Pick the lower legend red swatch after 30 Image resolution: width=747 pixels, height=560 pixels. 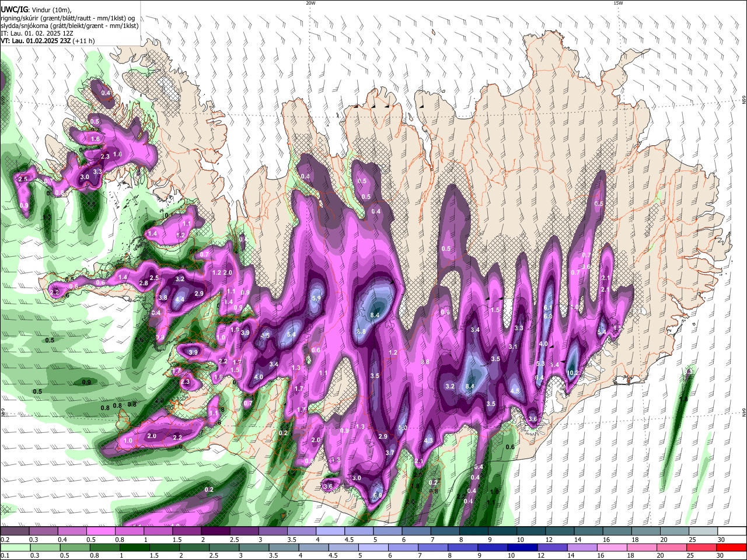[x=732, y=547]
